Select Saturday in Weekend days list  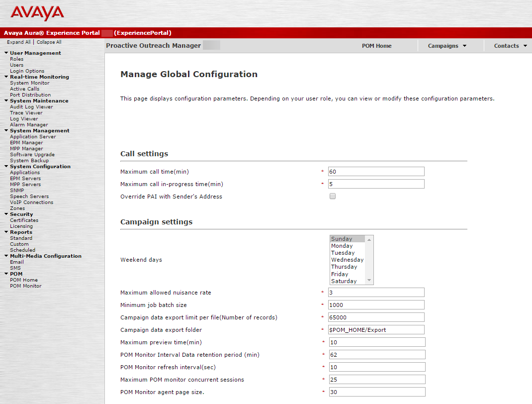348,281
